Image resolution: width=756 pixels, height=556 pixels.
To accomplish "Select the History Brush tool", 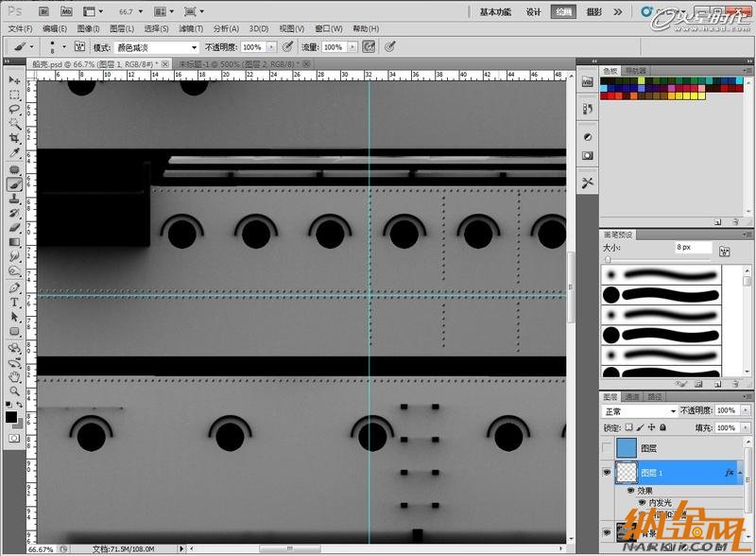I will pyautogui.click(x=14, y=214).
